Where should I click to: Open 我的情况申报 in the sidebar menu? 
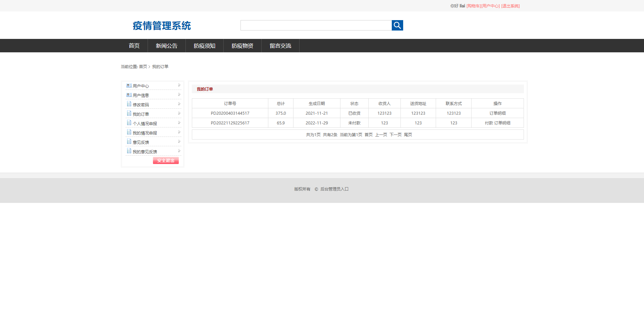pyautogui.click(x=145, y=133)
